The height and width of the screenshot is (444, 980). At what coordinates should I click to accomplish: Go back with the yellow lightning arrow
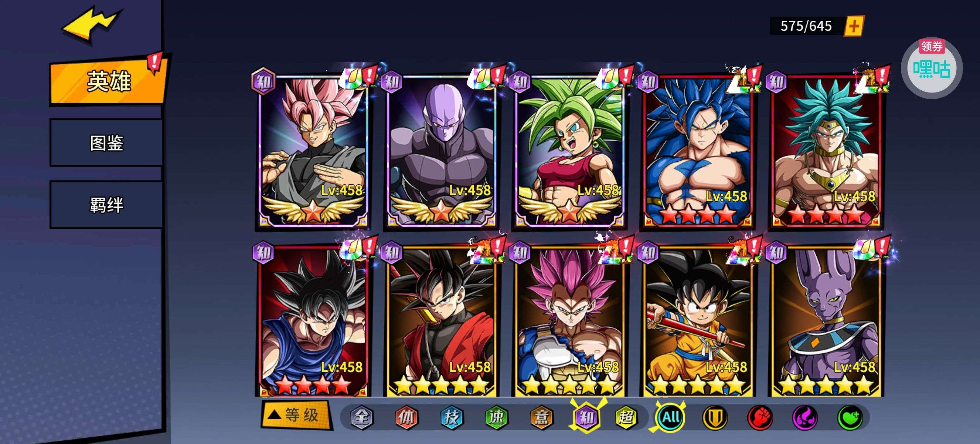pos(92,24)
